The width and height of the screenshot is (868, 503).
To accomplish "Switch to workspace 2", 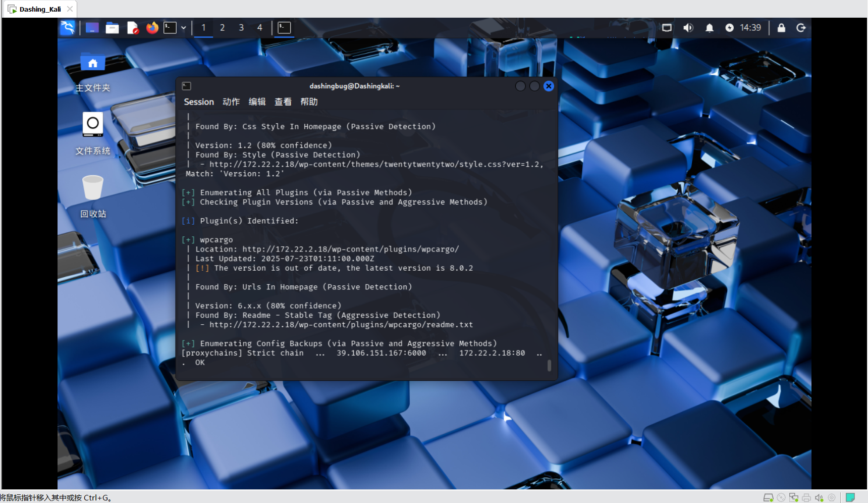I will (222, 28).
